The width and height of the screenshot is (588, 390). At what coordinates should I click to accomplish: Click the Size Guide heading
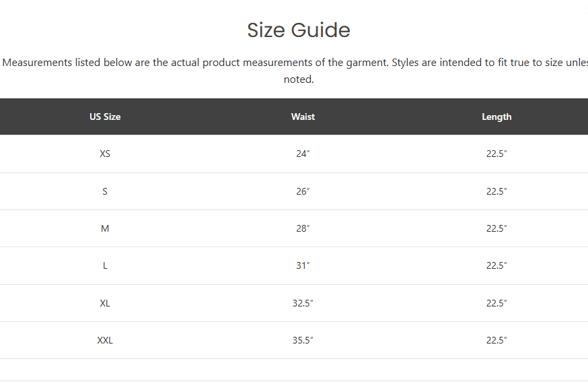click(x=299, y=30)
